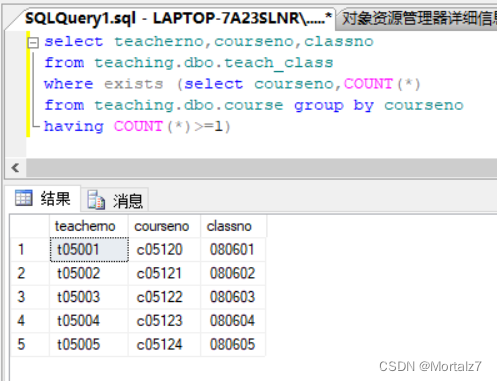Click cell t05004
This screenshot has height=381, width=497.
89,321
